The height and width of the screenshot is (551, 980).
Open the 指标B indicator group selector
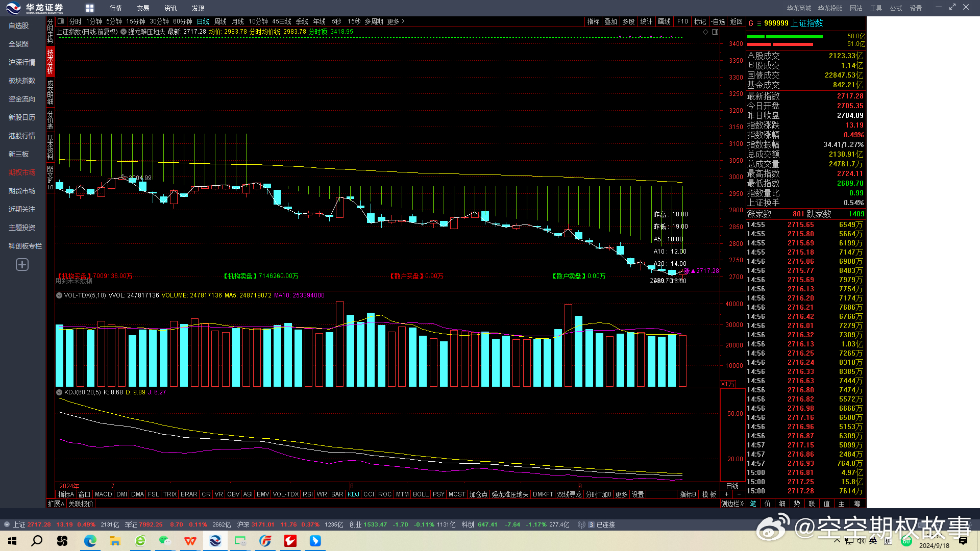click(x=688, y=494)
